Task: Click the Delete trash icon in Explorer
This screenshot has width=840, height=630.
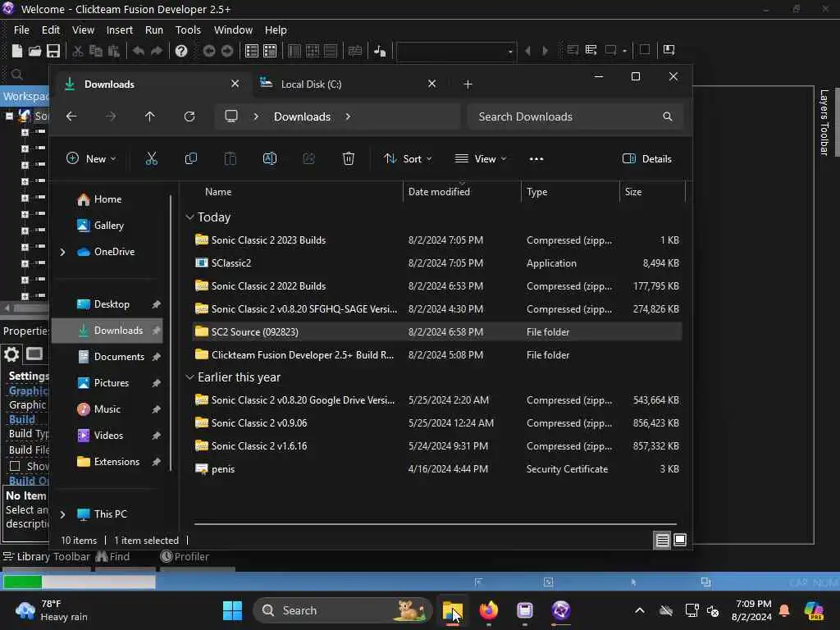Action: (x=348, y=158)
